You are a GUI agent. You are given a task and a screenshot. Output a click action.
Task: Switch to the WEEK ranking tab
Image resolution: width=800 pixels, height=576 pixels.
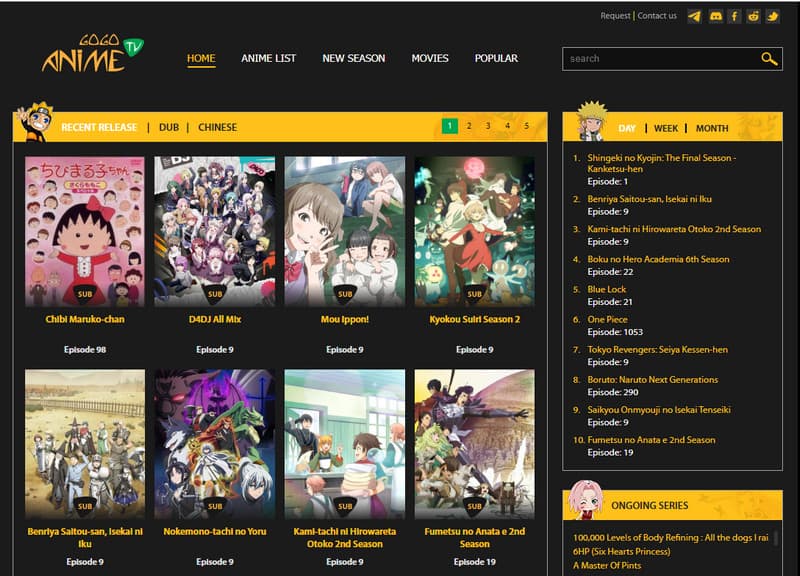(x=666, y=129)
